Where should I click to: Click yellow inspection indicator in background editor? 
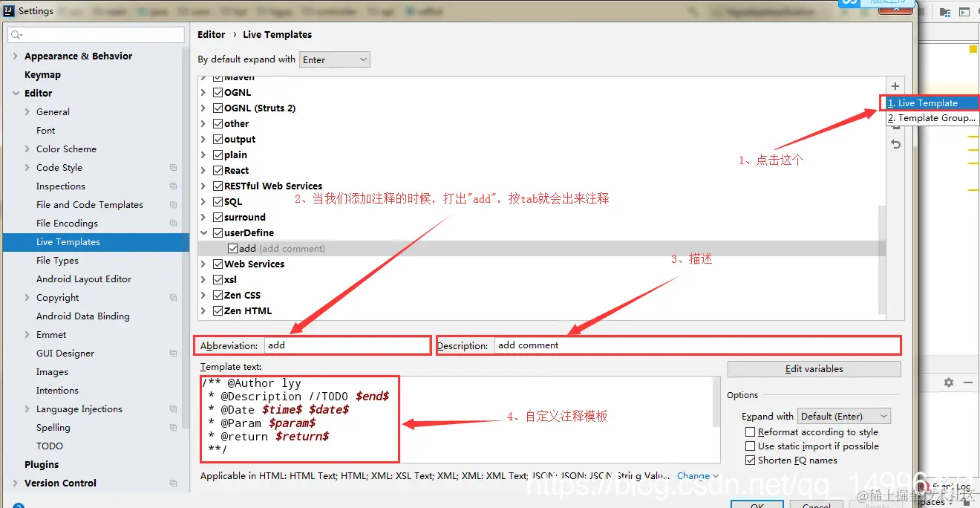coord(973,49)
